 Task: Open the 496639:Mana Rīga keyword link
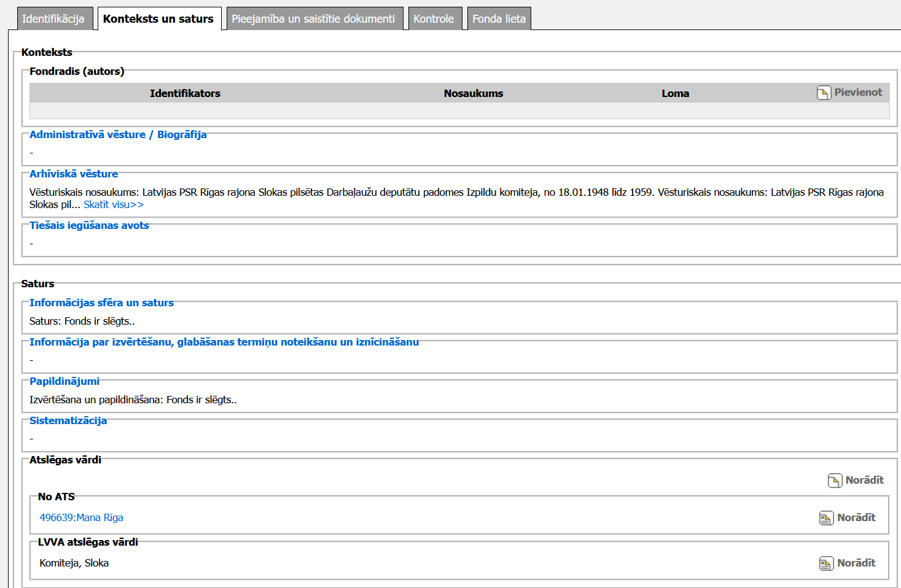(x=81, y=518)
